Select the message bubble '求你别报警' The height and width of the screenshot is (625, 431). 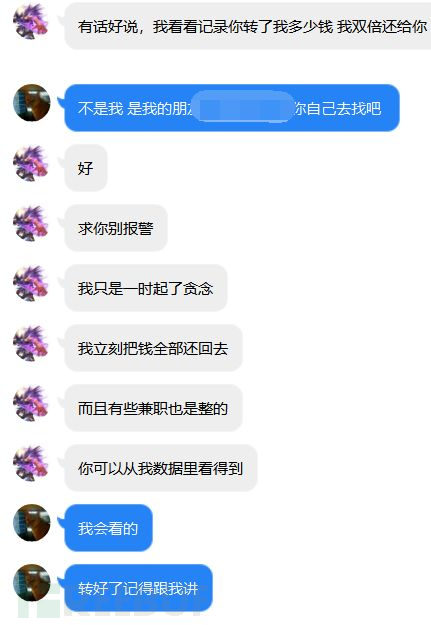116,228
